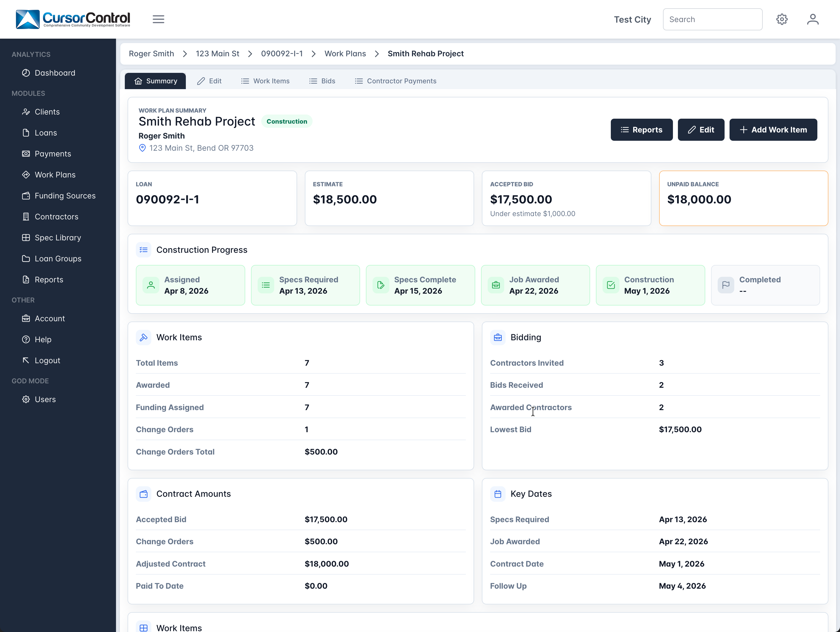This screenshot has height=632, width=840.
Task: Toggle the hamburger sidebar menu
Action: 158,19
